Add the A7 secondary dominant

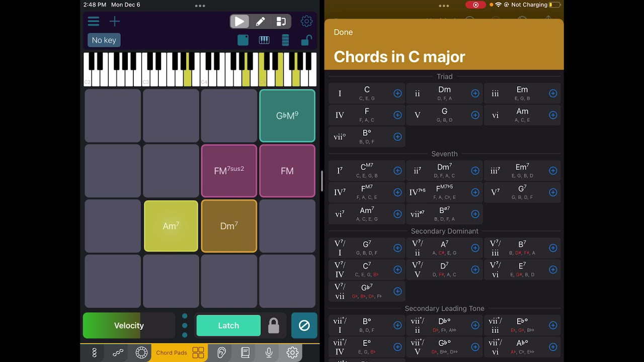pos(475,248)
